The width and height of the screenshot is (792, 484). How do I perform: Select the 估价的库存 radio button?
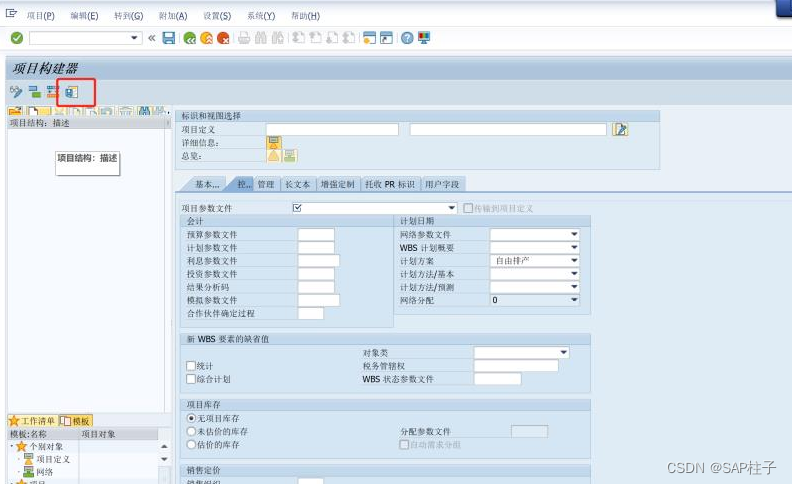click(x=191, y=445)
